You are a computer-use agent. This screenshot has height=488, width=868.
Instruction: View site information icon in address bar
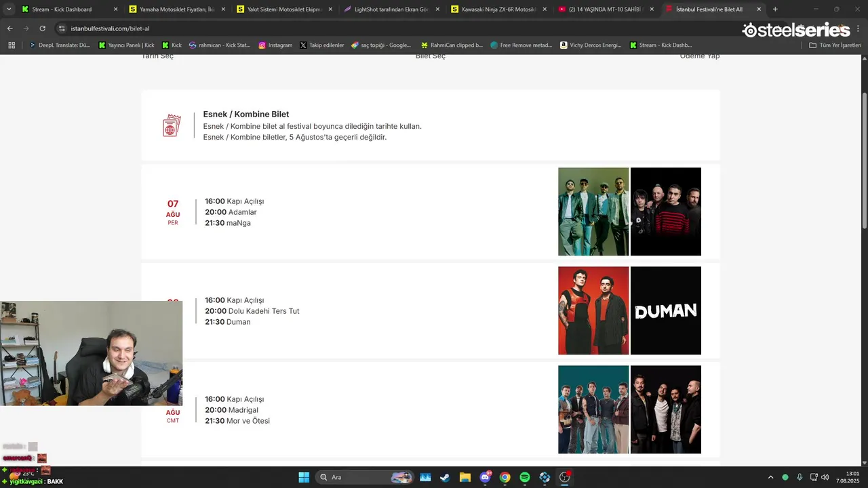tap(62, 28)
